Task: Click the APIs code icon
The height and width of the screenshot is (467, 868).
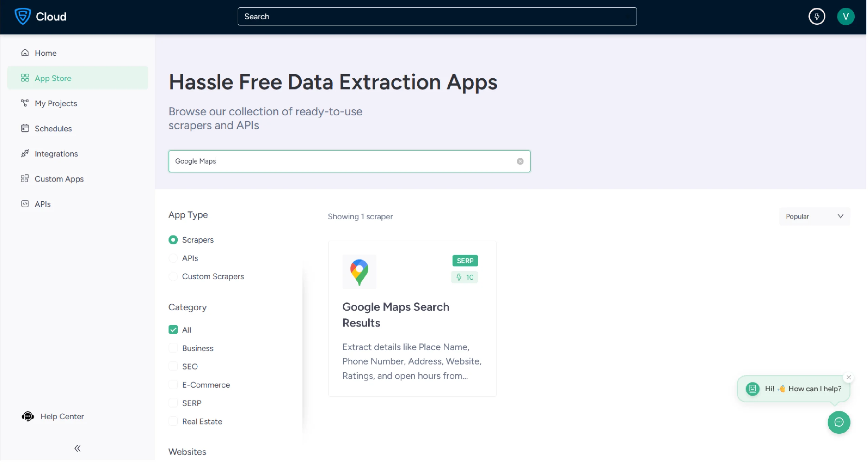Action: point(25,204)
